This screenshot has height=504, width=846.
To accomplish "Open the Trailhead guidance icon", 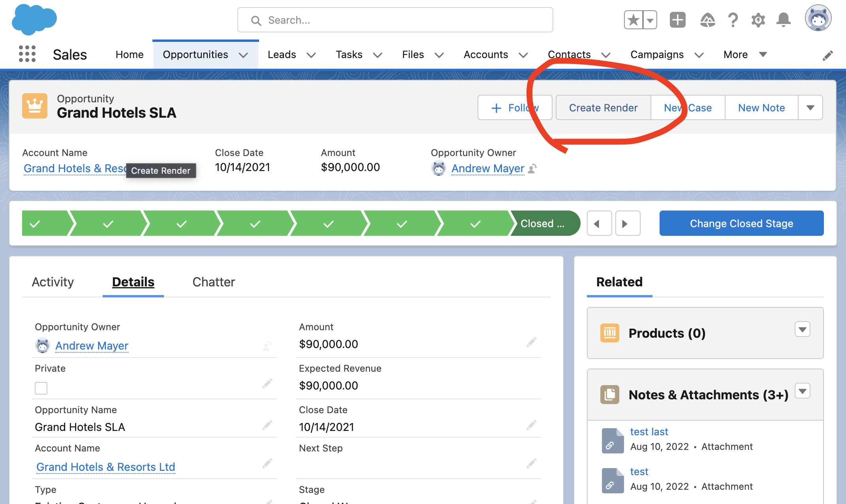I will tap(707, 20).
